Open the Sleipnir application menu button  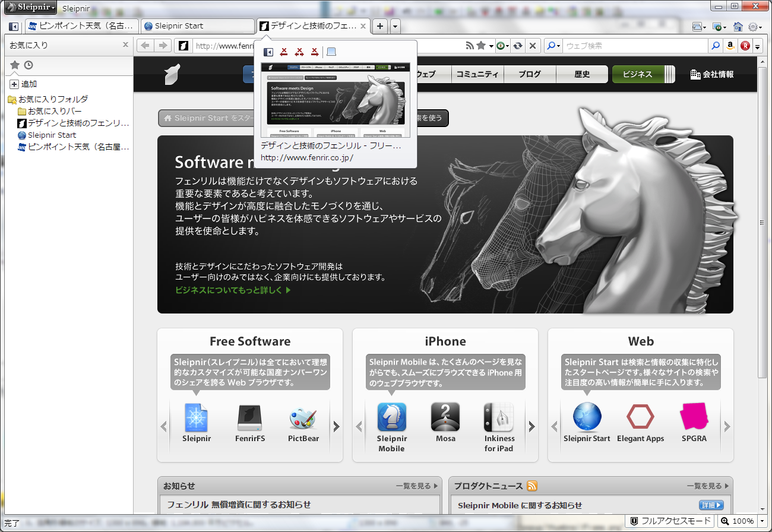[x=31, y=8]
